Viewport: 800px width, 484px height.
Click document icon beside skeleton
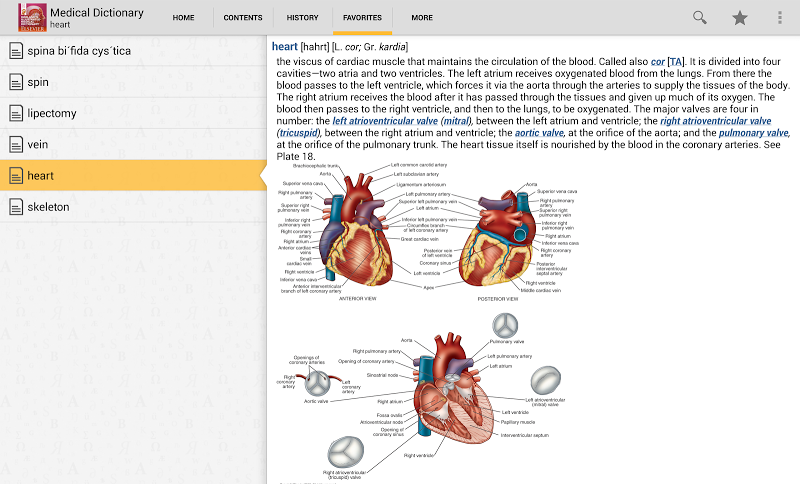(x=16, y=207)
